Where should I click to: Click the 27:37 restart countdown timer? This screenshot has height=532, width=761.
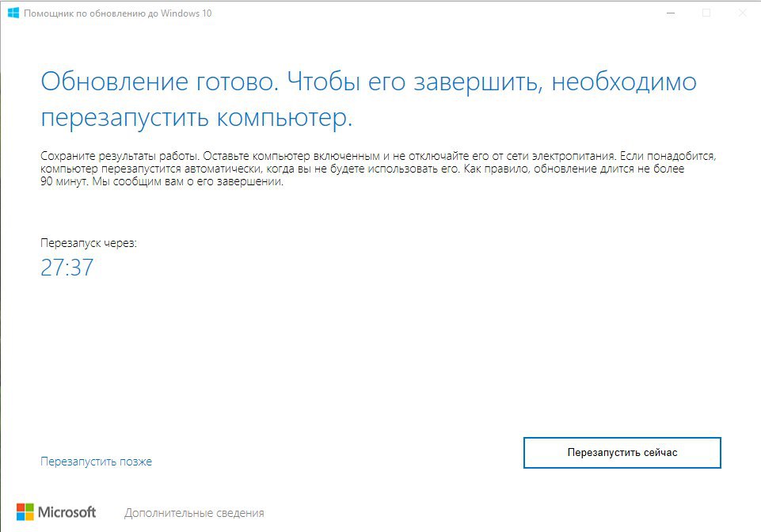(x=67, y=268)
